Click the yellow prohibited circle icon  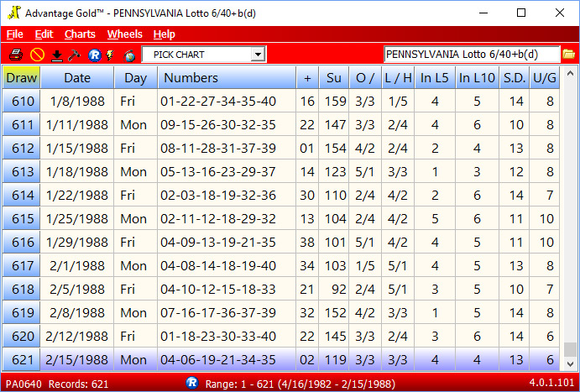[37, 55]
